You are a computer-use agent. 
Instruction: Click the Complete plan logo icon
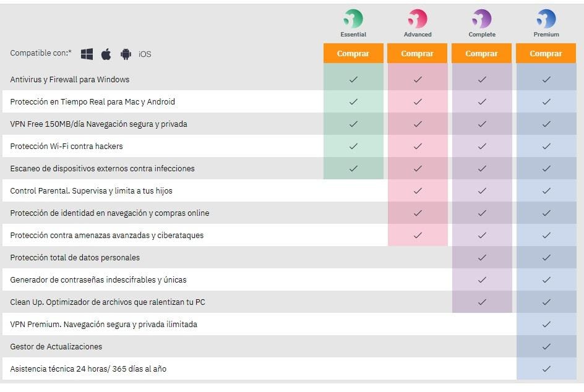click(x=482, y=19)
